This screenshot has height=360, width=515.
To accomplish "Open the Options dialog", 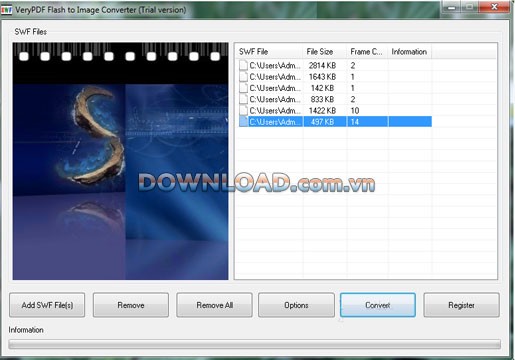I will (296, 305).
